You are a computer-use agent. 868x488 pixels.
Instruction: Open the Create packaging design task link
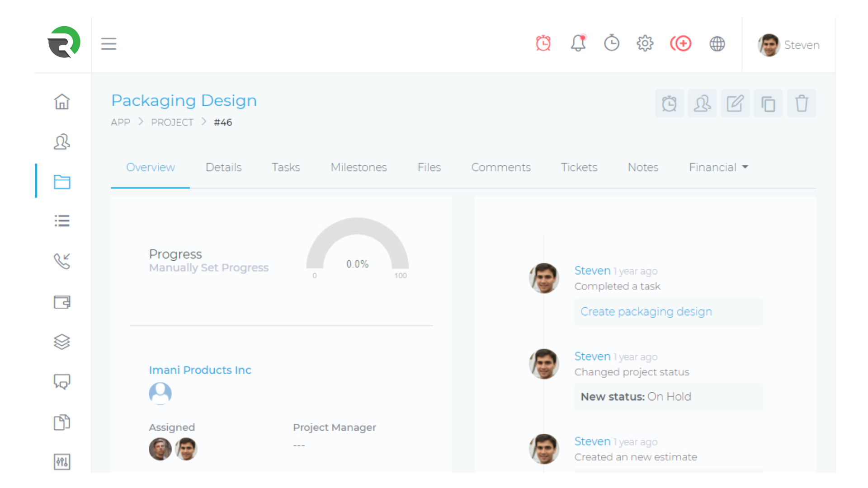tap(646, 312)
